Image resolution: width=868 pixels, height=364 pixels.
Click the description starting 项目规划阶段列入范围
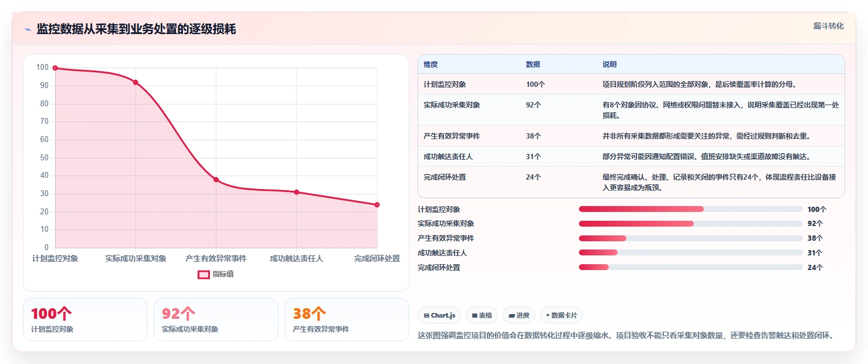(x=699, y=85)
